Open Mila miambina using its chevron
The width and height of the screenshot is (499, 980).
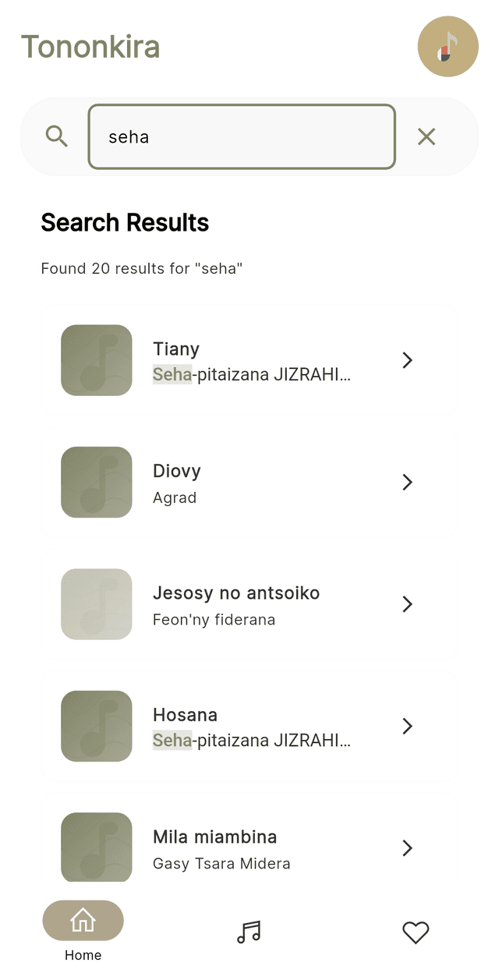(407, 847)
